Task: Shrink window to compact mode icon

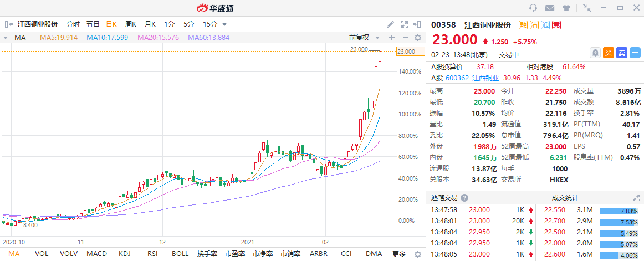Action: 587,8
